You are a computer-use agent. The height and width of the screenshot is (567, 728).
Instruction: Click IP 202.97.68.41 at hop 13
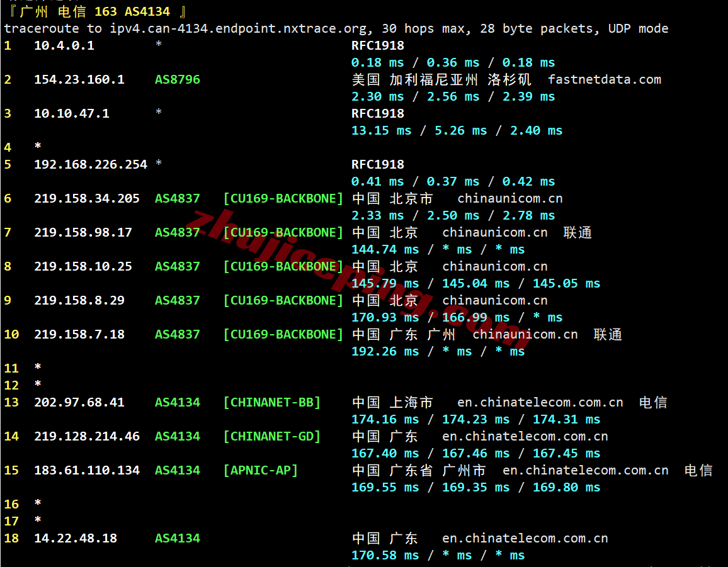79,402
